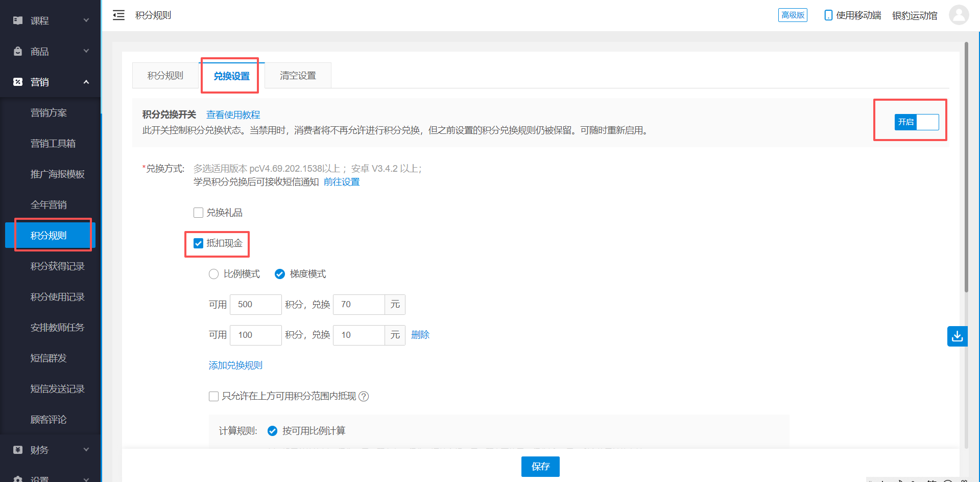The width and height of the screenshot is (980, 482).
Task: Click the 使用移动端 phone icon
Action: tap(828, 15)
